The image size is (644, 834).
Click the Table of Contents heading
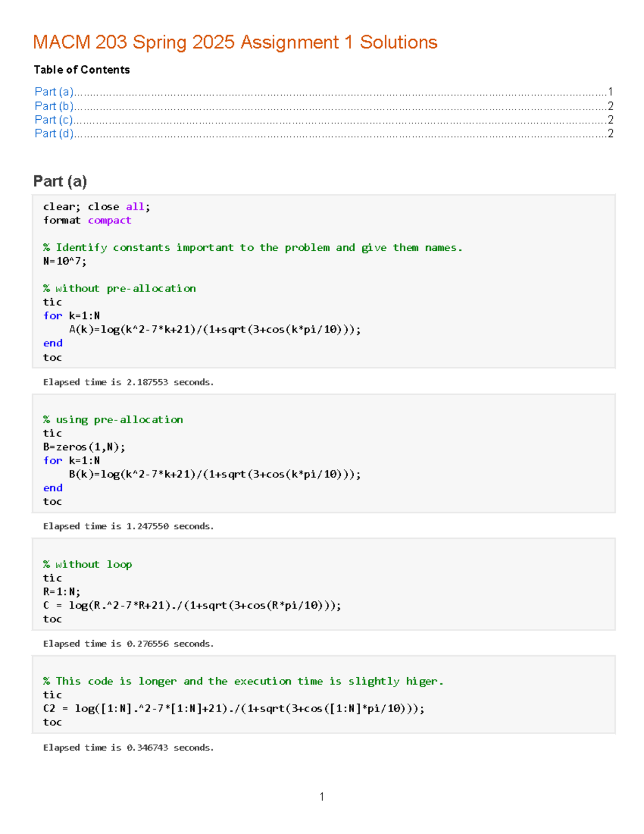(x=82, y=70)
